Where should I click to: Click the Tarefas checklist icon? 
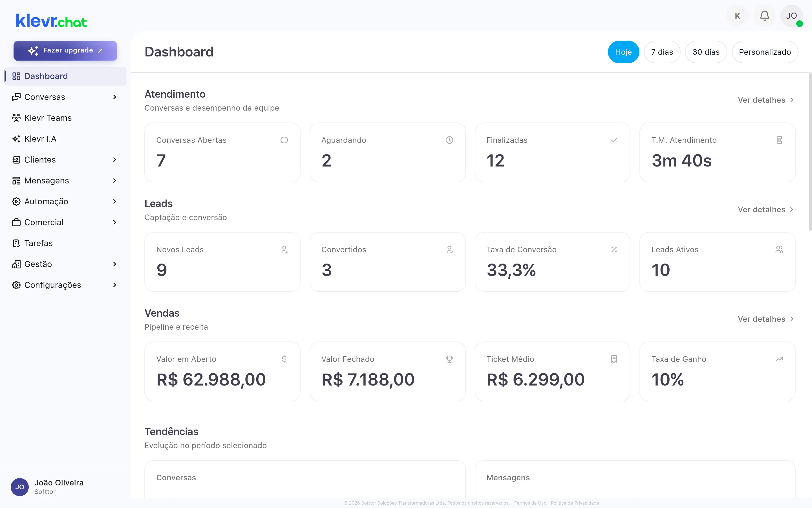pyautogui.click(x=16, y=243)
